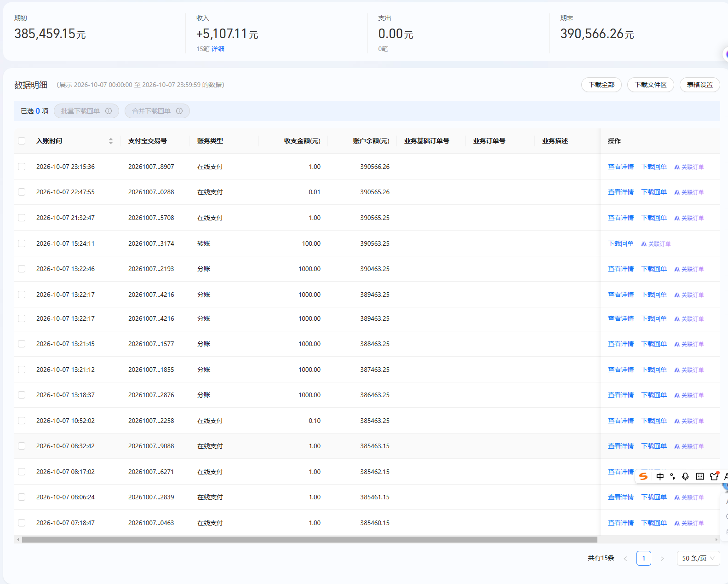Select row 2026-10-07 13:18:37 checkbox
Image resolution: width=728 pixels, height=584 pixels.
point(22,395)
